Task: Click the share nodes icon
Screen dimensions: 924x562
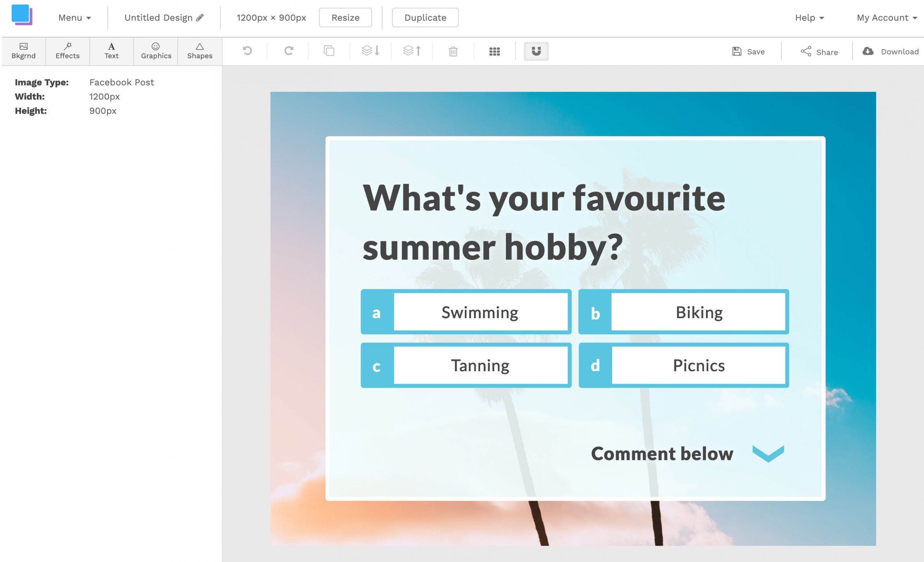Action: click(x=806, y=51)
